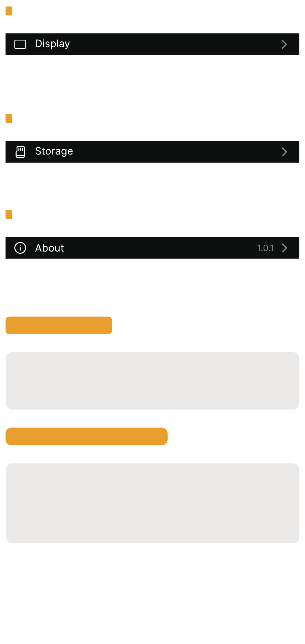Expand Display settings via its chevron arrow

284,44
